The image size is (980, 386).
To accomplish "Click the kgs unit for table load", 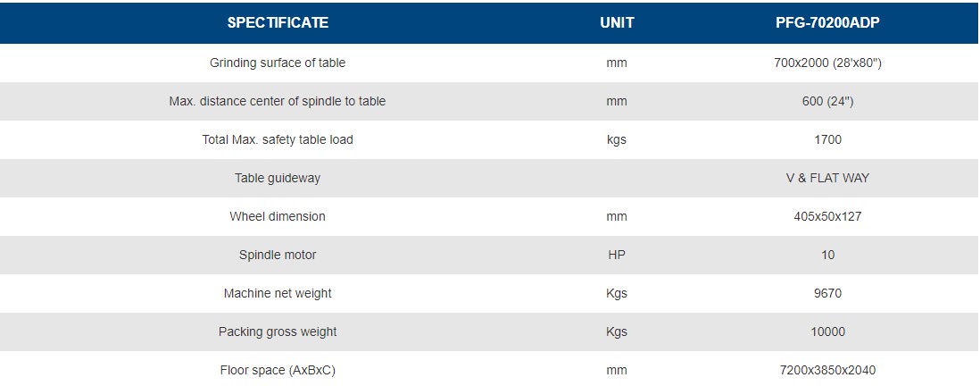I will click(617, 139).
